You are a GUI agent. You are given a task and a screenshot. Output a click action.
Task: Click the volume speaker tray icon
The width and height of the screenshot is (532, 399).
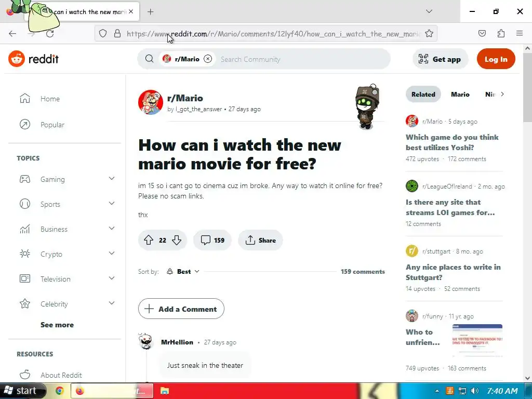click(x=475, y=391)
